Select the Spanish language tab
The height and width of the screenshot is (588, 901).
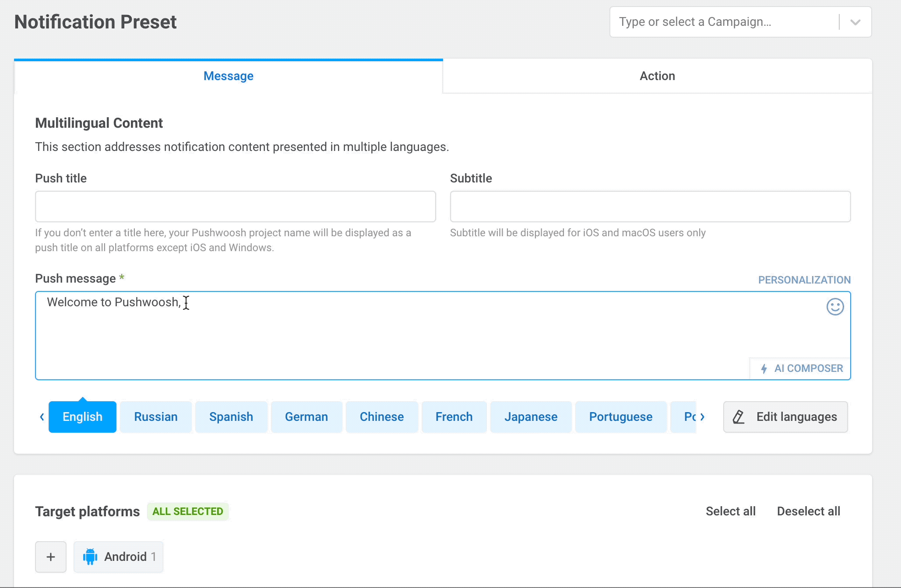[x=231, y=417]
